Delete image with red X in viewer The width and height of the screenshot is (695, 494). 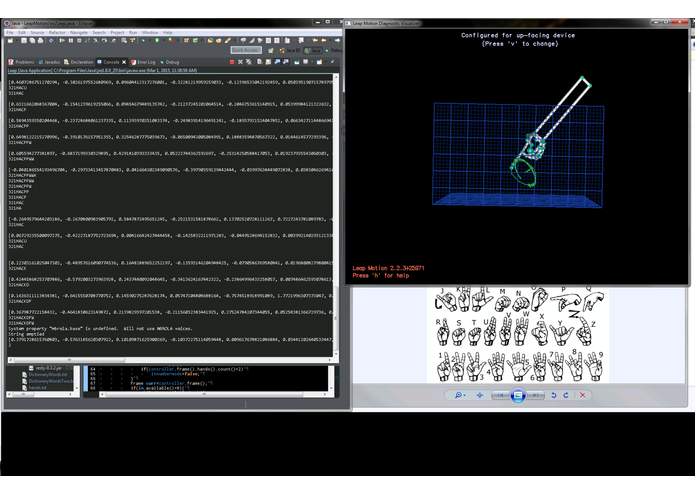point(582,395)
